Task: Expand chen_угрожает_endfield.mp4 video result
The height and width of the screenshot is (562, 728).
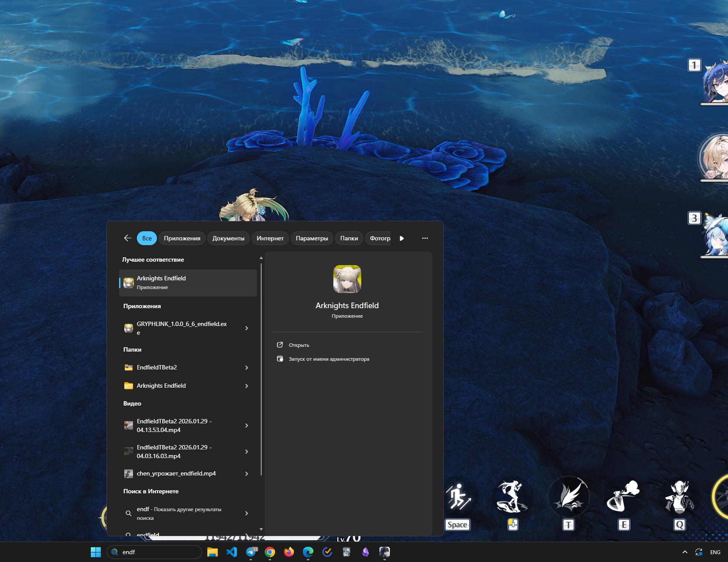Action: click(246, 474)
